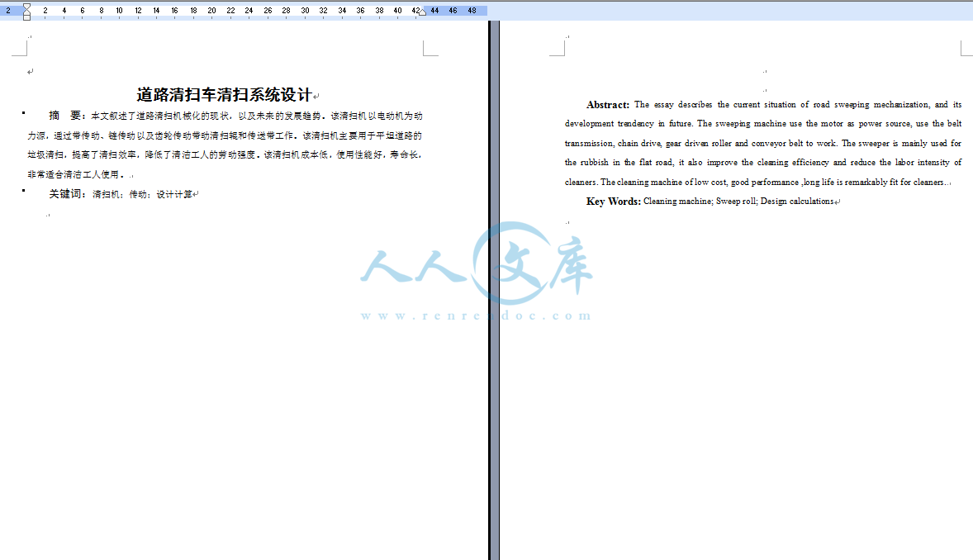This screenshot has height=560, width=973.
Task: Click the Abstract heading on right page
Action: [x=607, y=105]
